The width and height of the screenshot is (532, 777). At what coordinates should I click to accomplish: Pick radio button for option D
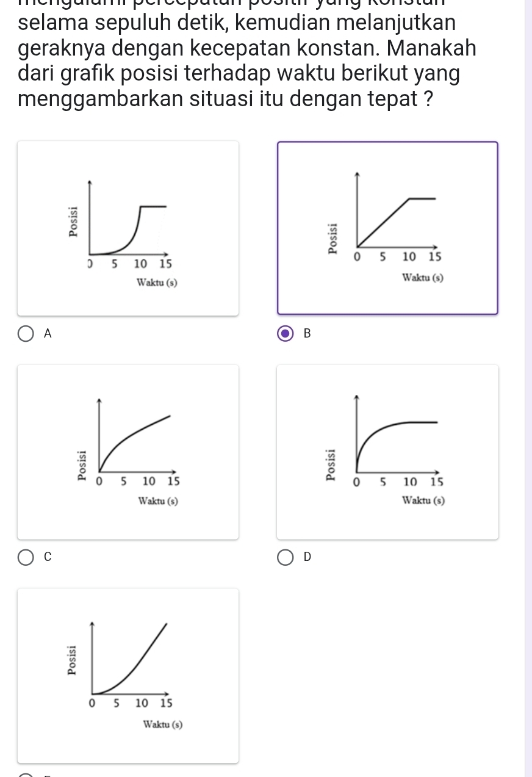(286, 557)
